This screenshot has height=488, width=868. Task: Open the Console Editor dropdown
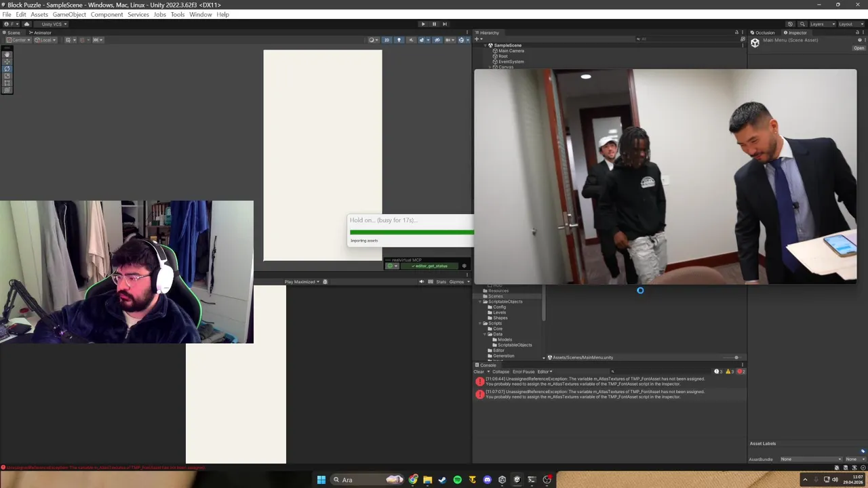click(545, 371)
